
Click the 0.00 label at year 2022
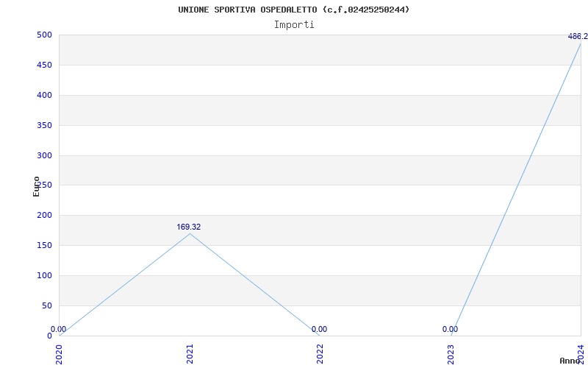(319, 329)
